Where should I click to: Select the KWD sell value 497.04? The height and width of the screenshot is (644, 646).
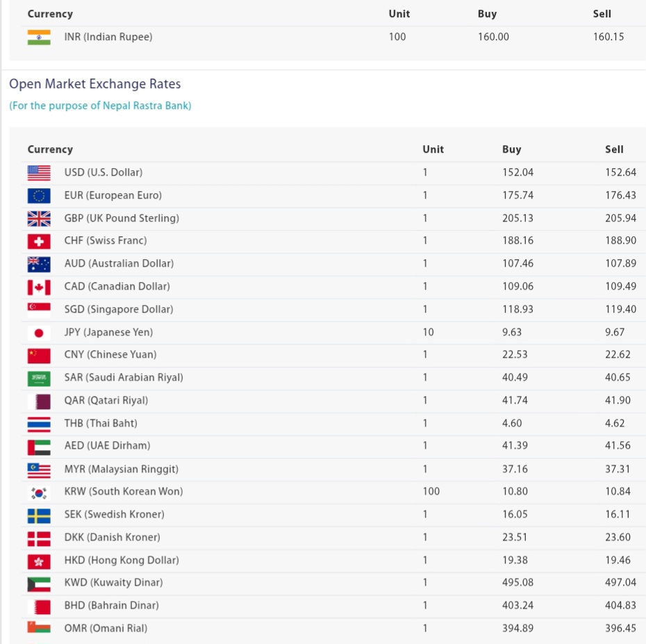pos(620,582)
